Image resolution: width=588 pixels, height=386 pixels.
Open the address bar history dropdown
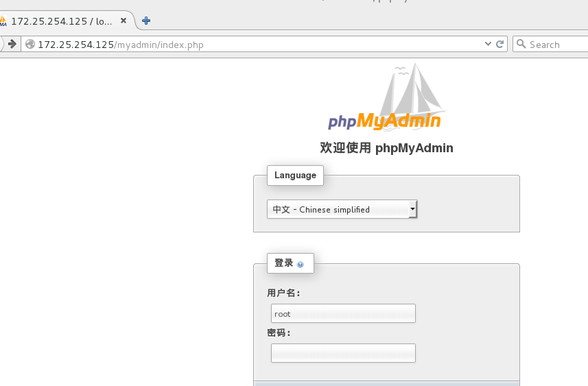488,44
